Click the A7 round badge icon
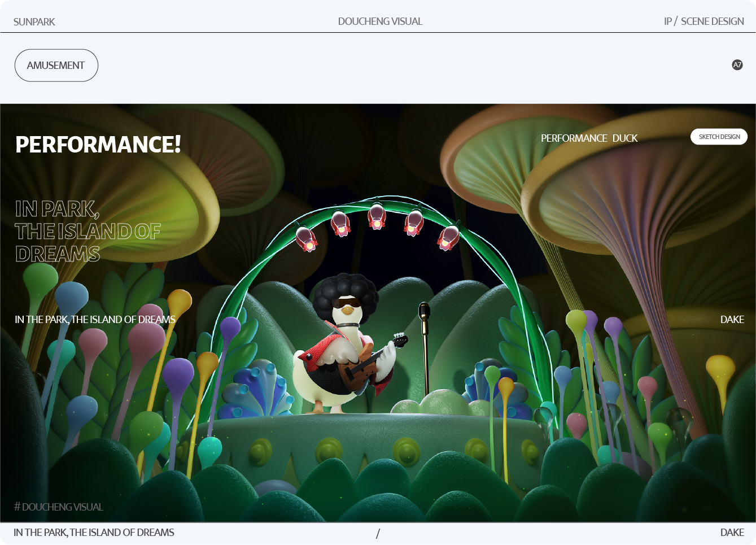This screenshot has height=545, width=756. pos(737,65)
